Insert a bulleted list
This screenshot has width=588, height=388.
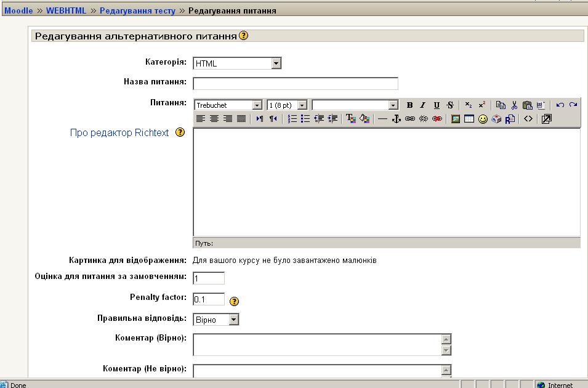(x=305, y=119)
